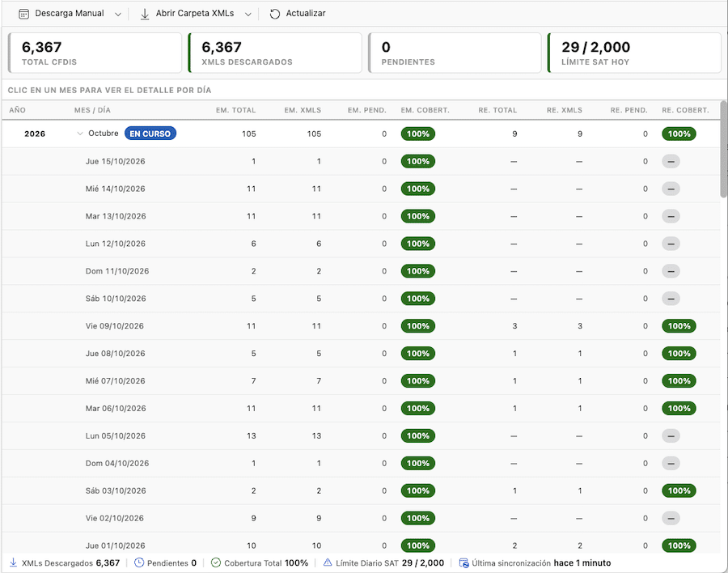Click the warning triangle icon beside Límite Diario SAT
728x573 pixels.
pyautogui.click(x=328, y=562)
